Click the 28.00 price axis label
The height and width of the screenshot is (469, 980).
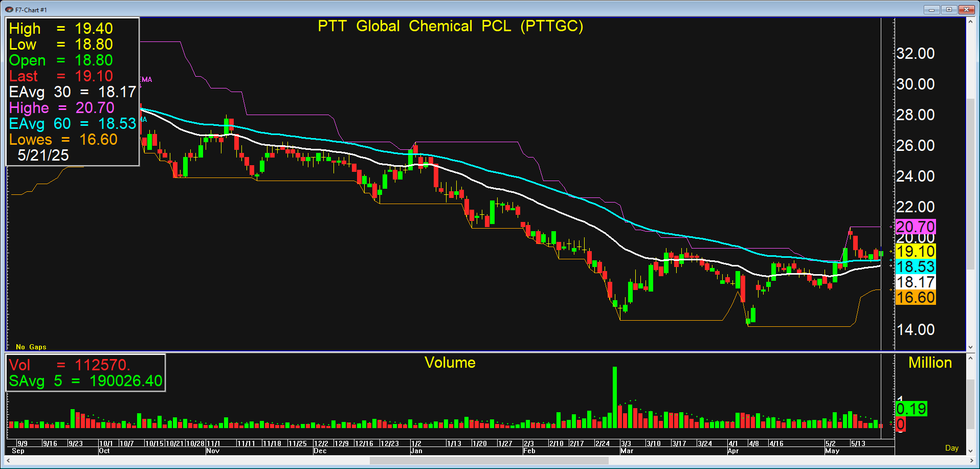tap(916, 115)
